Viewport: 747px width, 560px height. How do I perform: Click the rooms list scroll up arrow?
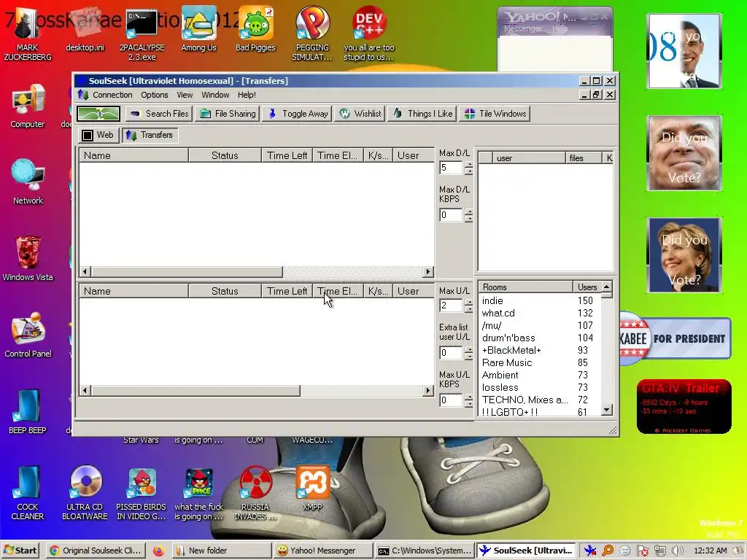click(606, 287)
